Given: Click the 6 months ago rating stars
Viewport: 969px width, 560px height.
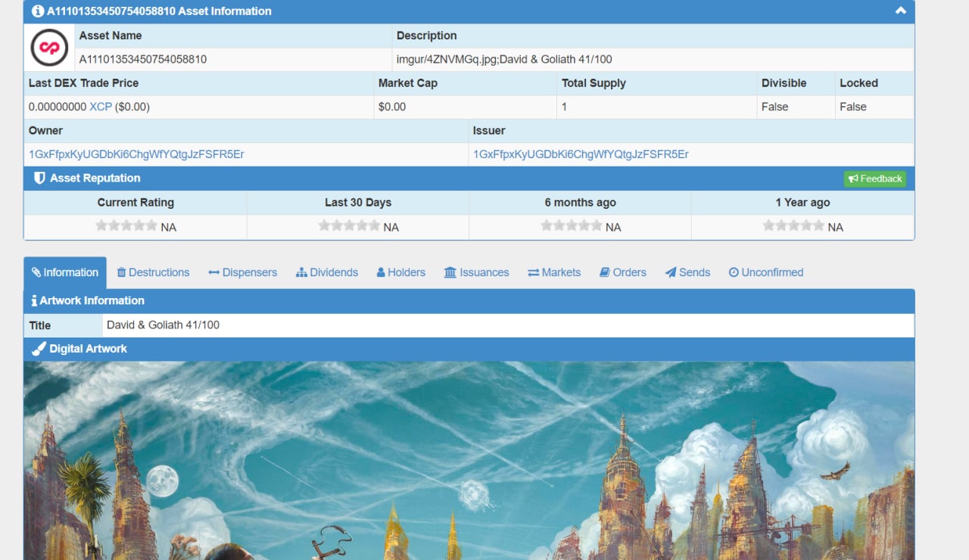Looking at the screenshot, I should [x=572, y=226].
